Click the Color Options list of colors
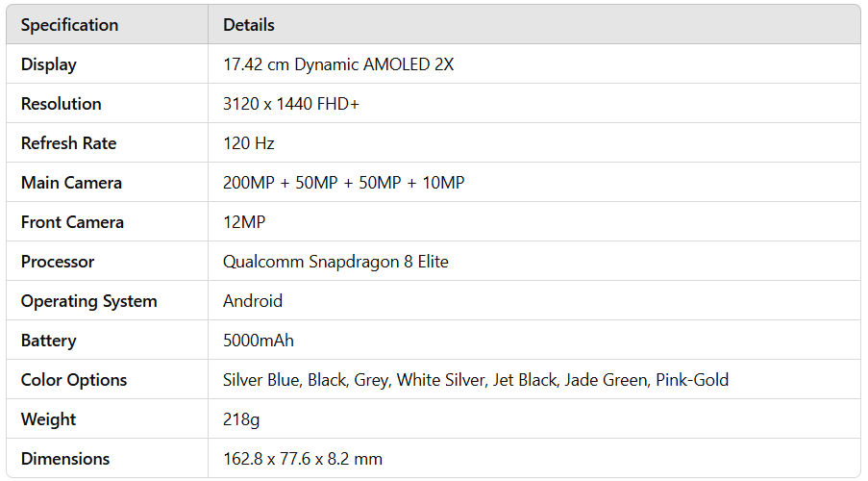 (x=476, y=380)
